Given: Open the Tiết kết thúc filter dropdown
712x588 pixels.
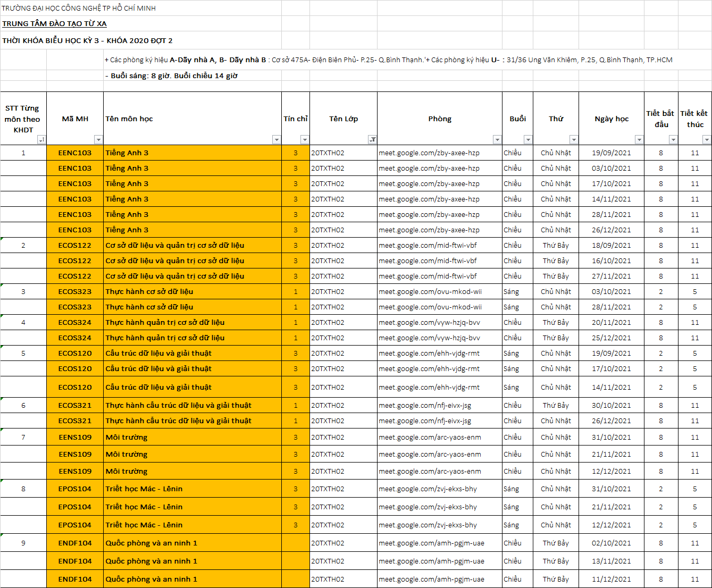Looking at the screenshot, I should click(707, 140).
